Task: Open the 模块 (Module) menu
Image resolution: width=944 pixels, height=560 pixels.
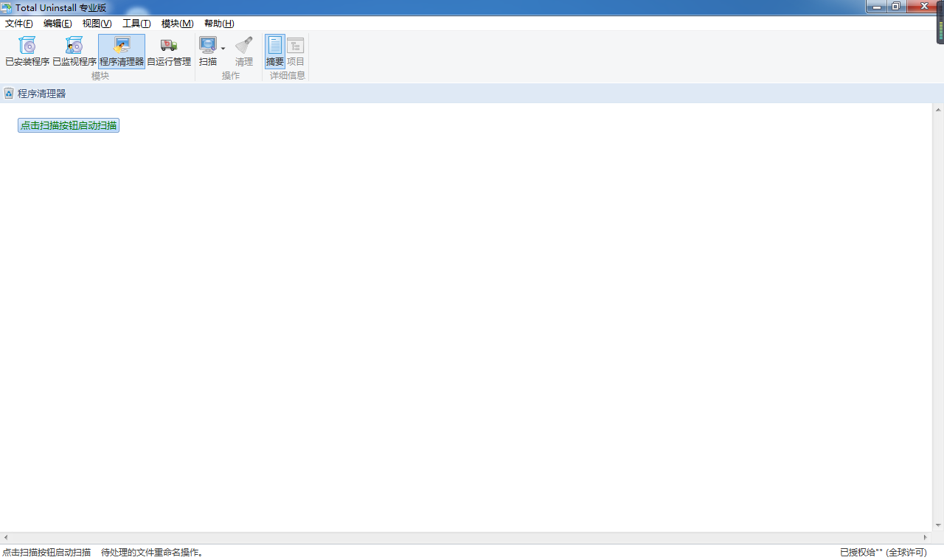Action: tap(176, 23)
